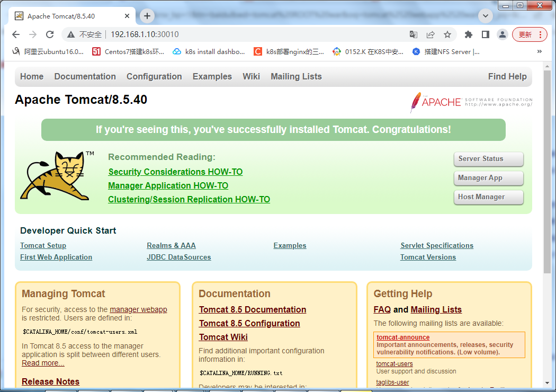Open Documentation in the nav bar
The height and width of the screenshot is (392, 556).
tap(85, 77)
